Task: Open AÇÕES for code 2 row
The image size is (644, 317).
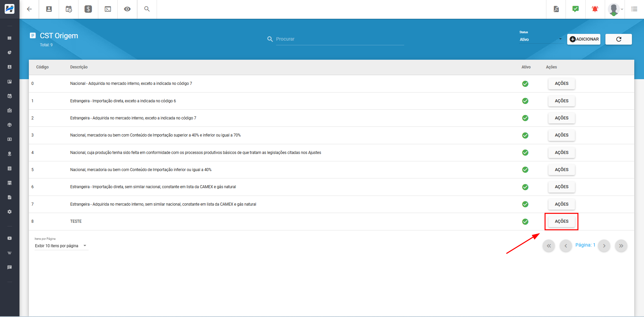Action: click(x=561, y=118)
